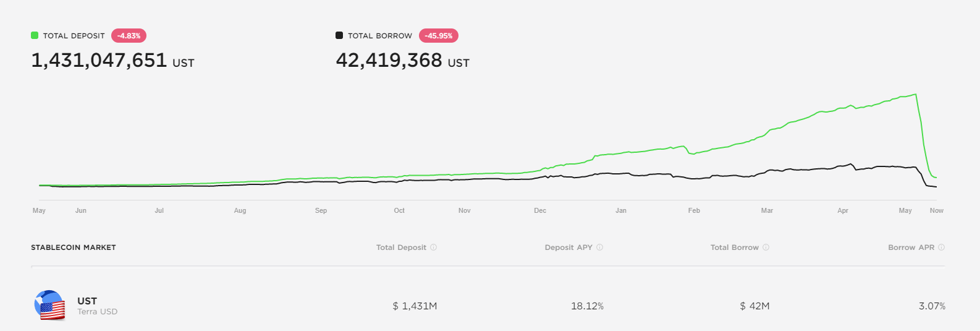Click the black Total Borrow legend square
Image resolution: width=980 pixels, height=331 pixels.
339,35
